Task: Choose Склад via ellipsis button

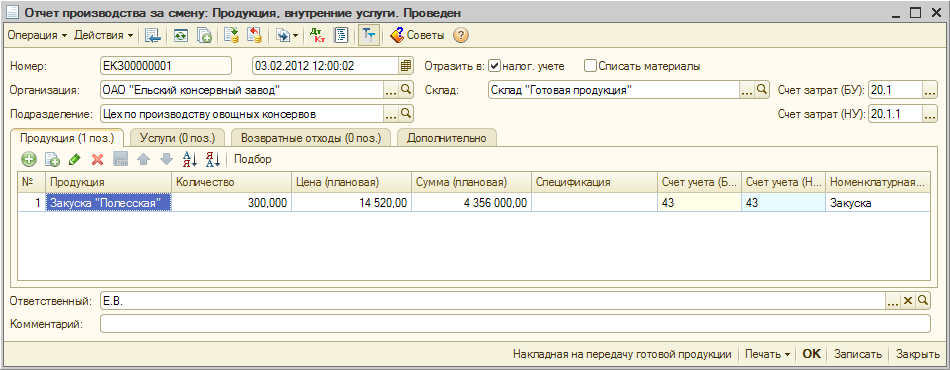Action: point(748,90)
